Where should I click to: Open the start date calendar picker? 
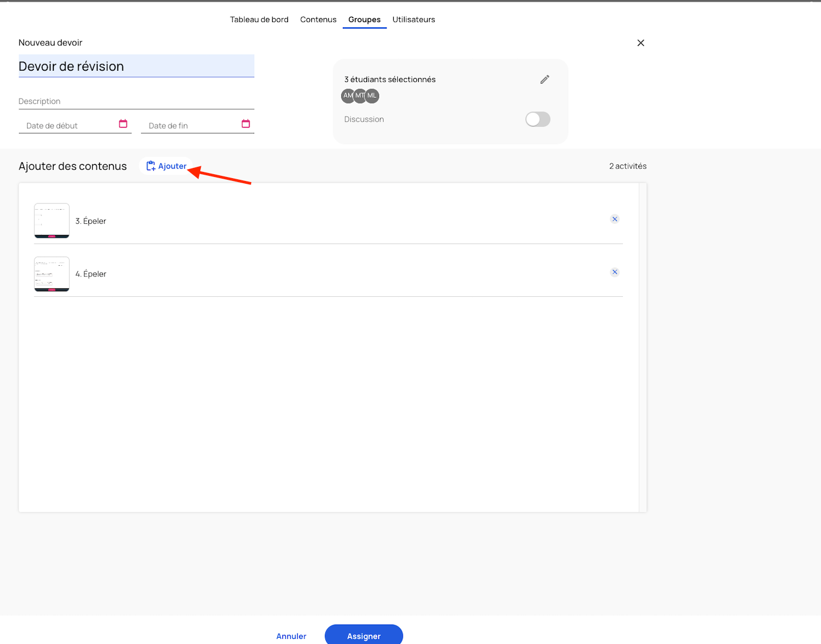click(123, 124)
